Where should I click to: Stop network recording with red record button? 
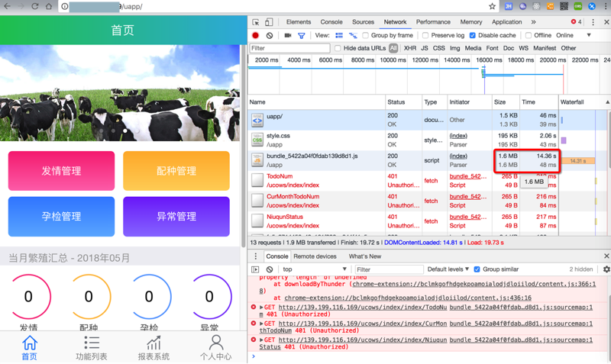click(256, 35)
